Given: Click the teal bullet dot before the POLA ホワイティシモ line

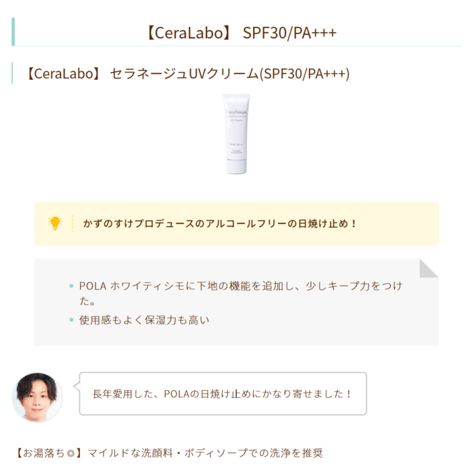Looking at the screenshot, I should (71, 286).
